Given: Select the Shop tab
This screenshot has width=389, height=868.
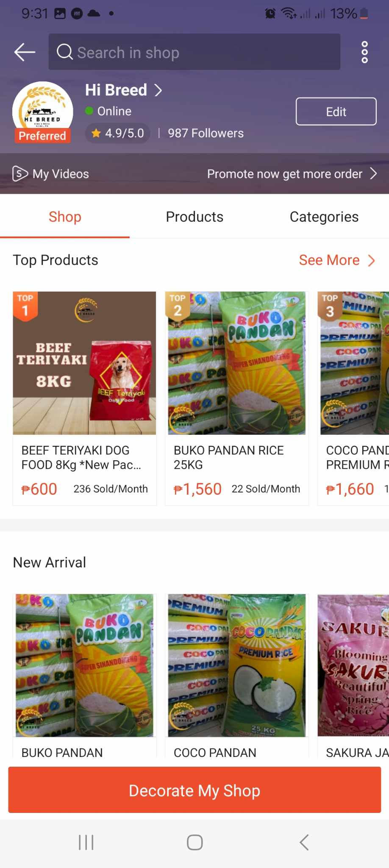Looking at the screenshot, I should pyautogui.click(x=65, y=217).
